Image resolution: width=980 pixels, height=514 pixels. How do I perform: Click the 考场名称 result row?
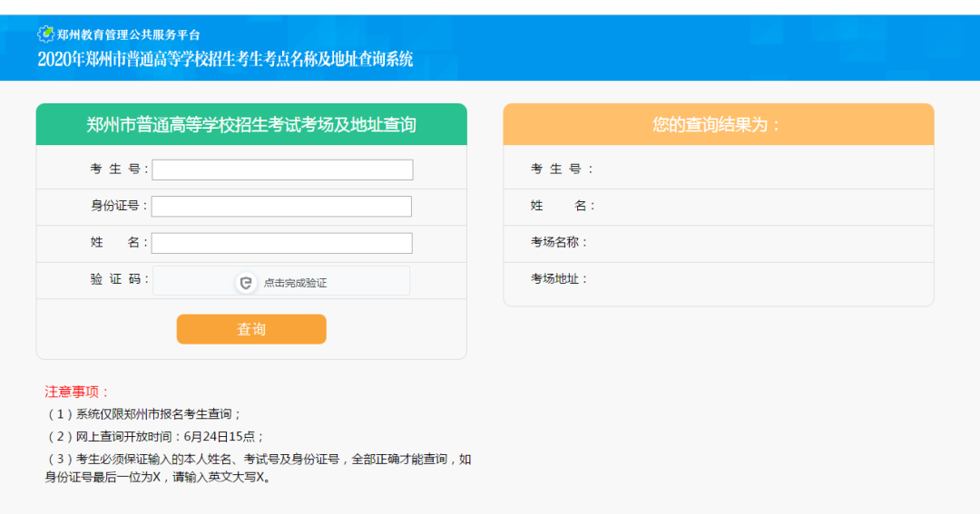pos(718,242)
